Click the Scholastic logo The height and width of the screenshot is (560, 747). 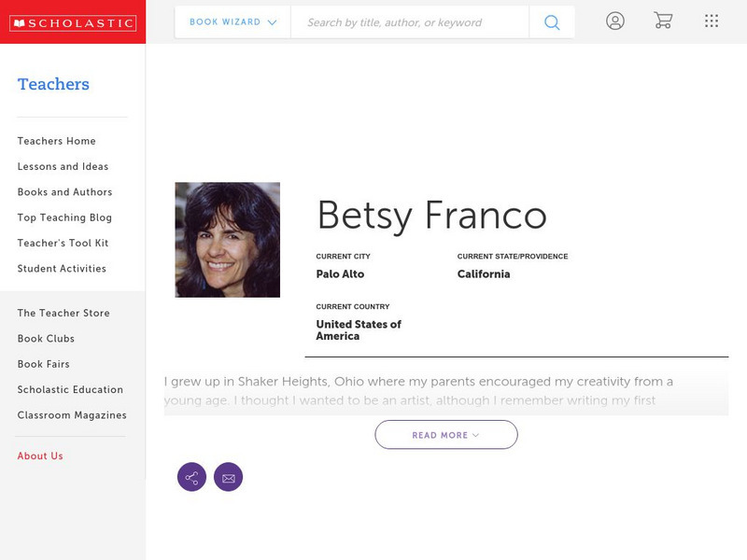73,22
